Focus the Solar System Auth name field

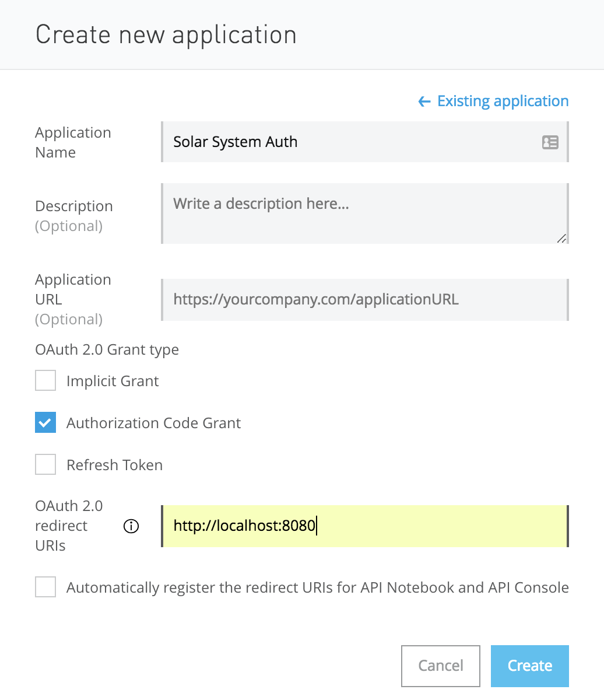[350, 142]
